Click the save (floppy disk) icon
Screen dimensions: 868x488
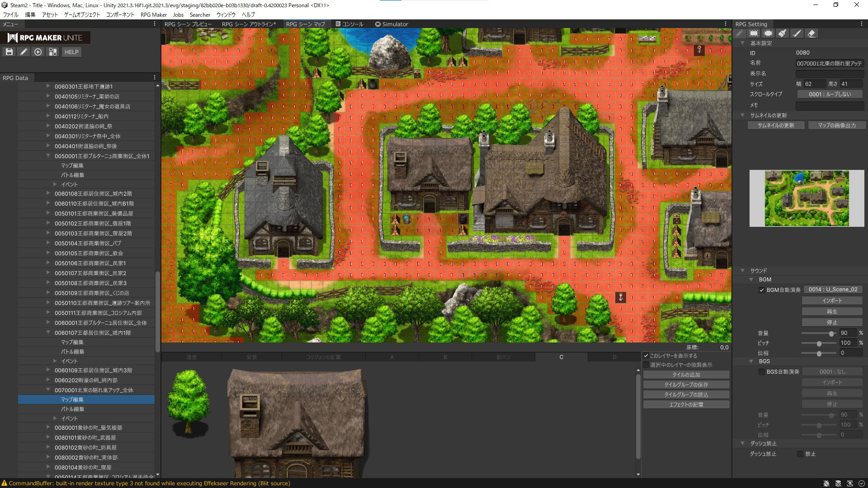pyautogui.click(x=9, y=52)
